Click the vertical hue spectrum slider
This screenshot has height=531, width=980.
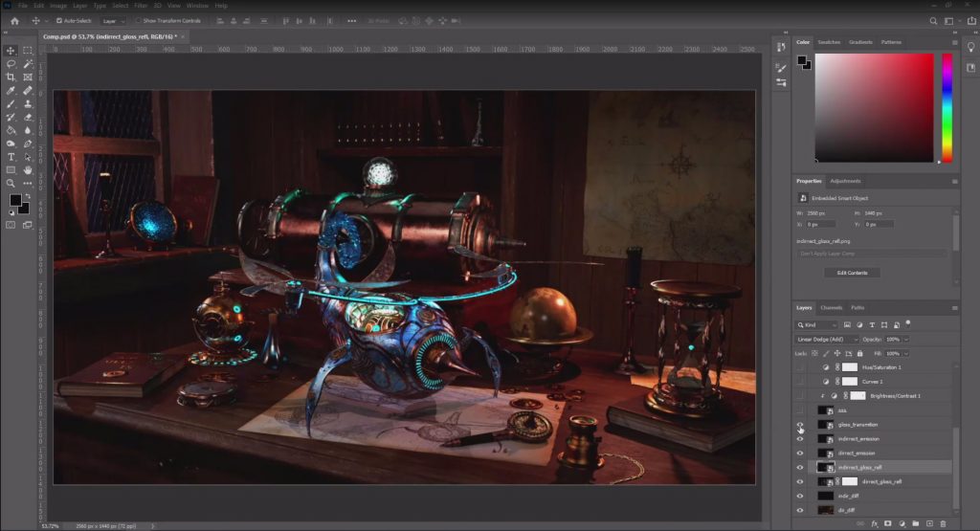(947, 107)
